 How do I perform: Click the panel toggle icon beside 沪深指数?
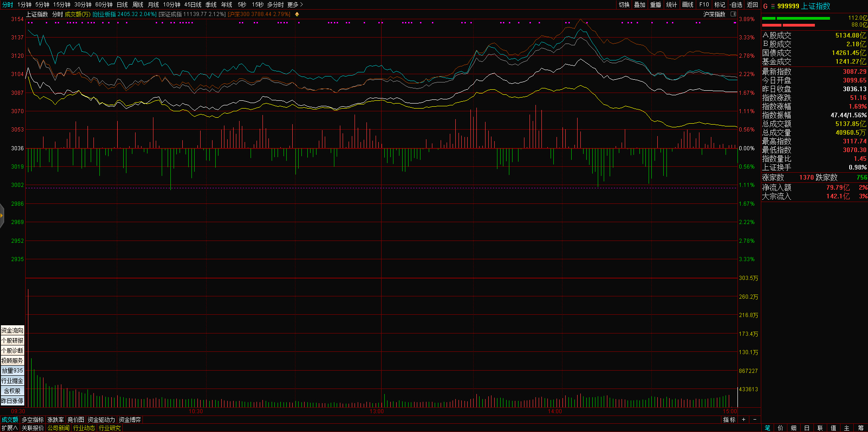(733, 14)
